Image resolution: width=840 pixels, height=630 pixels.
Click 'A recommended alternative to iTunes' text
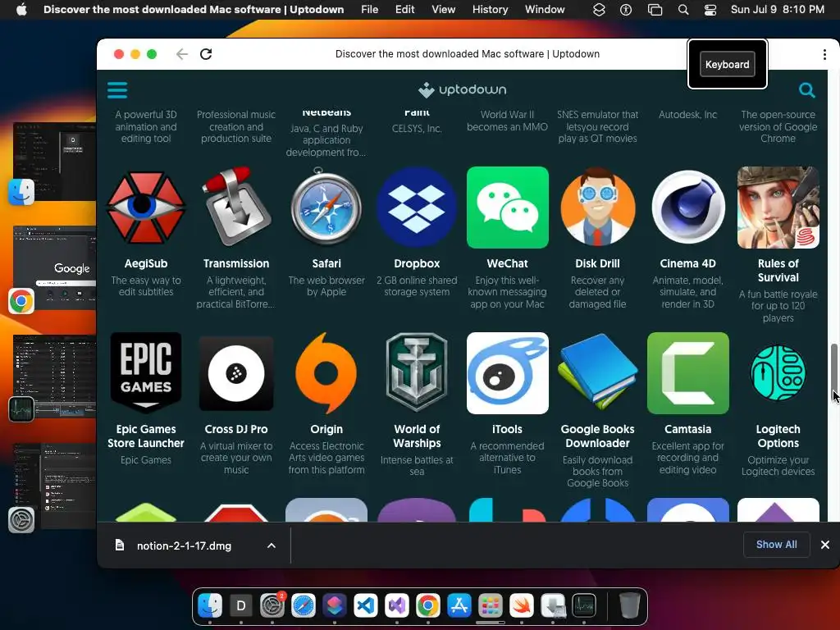[507, 458]
